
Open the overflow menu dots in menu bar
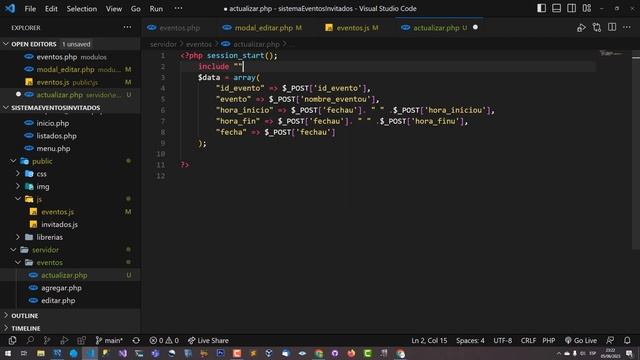(x=178, y=8)
